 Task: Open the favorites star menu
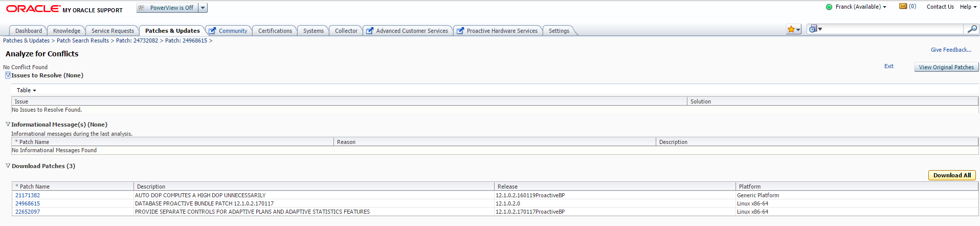(793, 30)
